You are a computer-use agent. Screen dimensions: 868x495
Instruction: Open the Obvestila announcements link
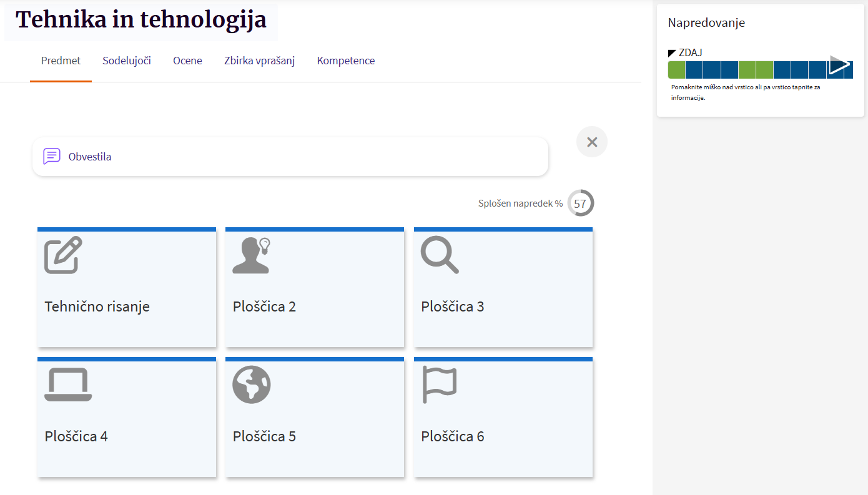(90, 157)
